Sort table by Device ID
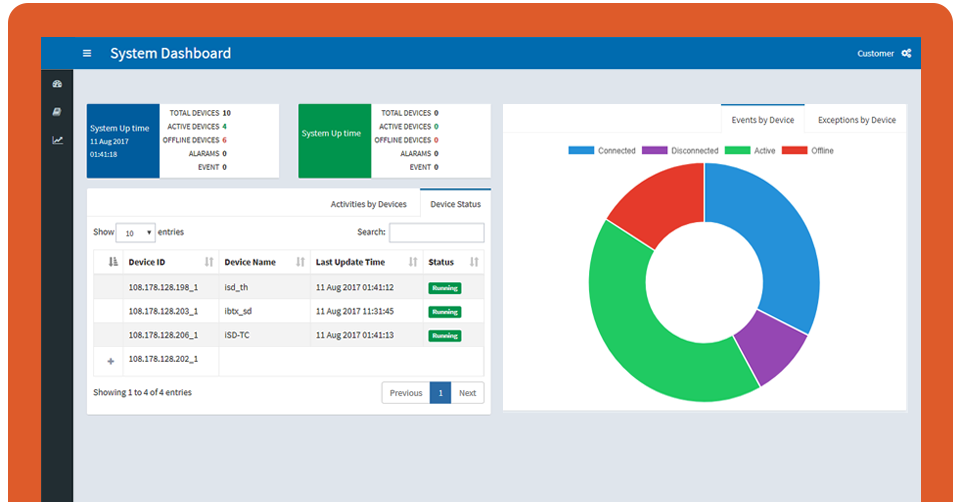This screenshot has width=965, height=502. pos(170,262)
